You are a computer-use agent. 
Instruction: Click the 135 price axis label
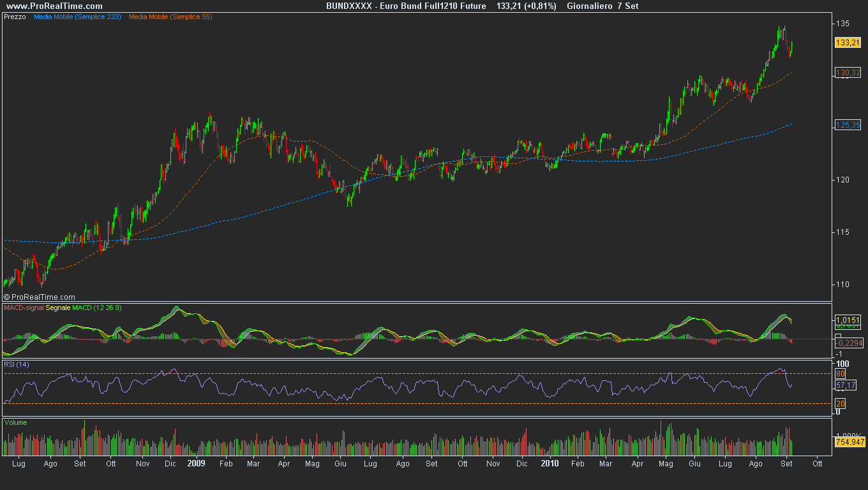coord(842,24)
